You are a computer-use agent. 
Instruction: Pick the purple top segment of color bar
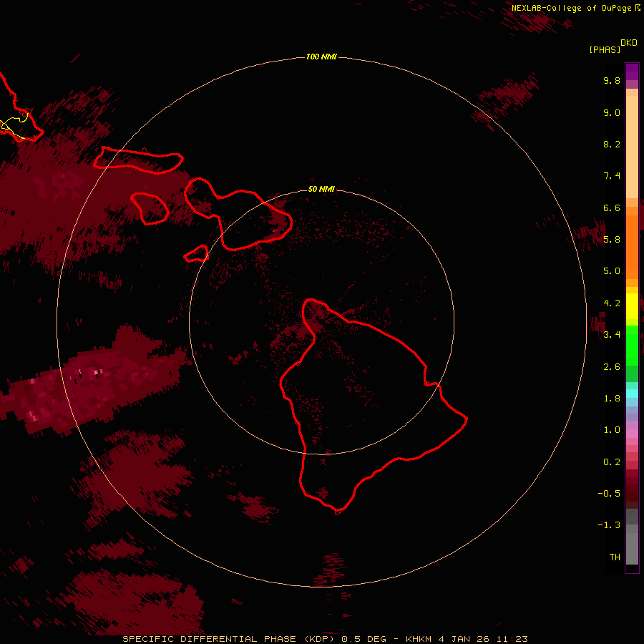[x=632, y=72]
